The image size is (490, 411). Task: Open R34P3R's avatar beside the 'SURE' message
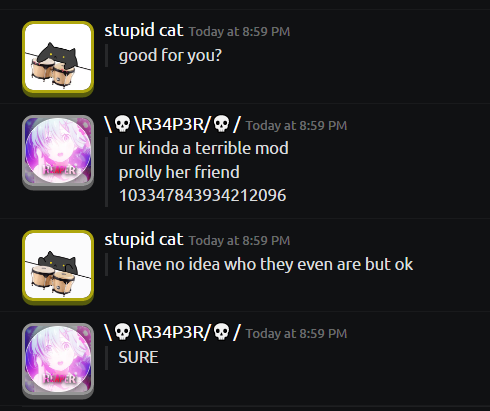[x=58, y=361]
